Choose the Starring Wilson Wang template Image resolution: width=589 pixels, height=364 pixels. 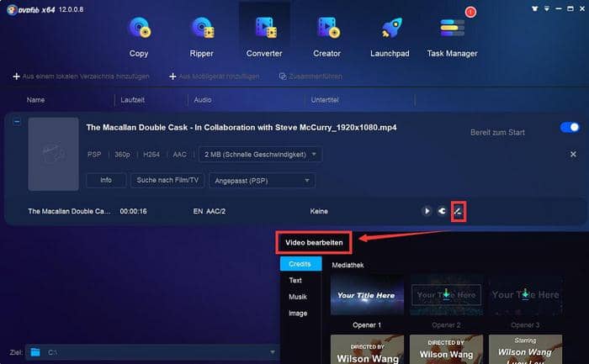pos(525,350)
